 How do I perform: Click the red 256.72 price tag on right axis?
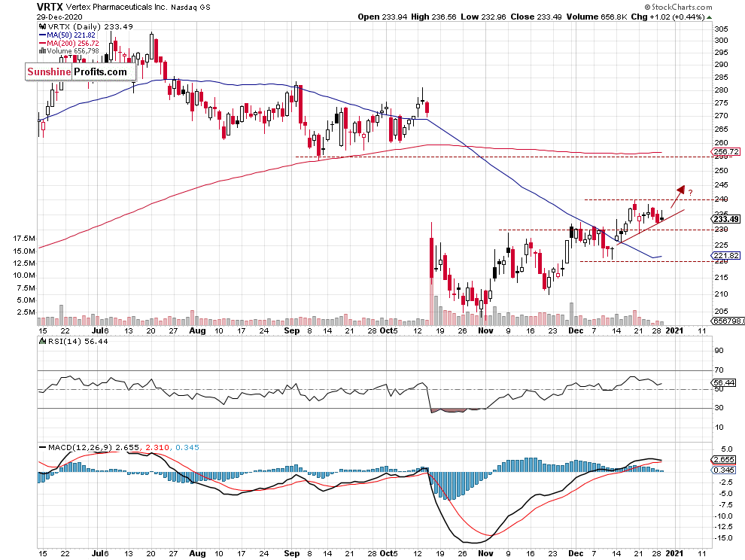pyautogui.click(x=726, y=151)
